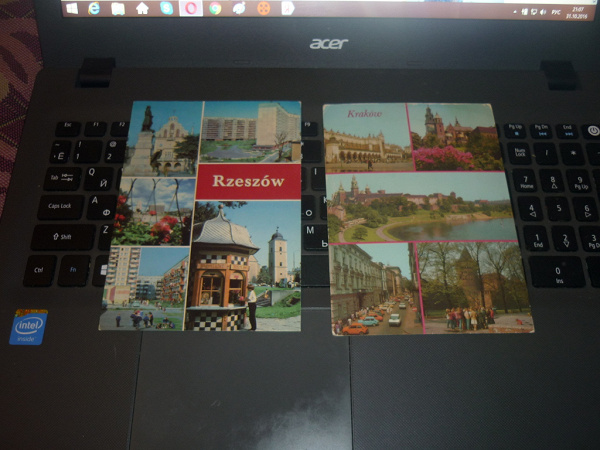
Task: Launch Internet Explorer from taskbar
Action: point(94,8)
